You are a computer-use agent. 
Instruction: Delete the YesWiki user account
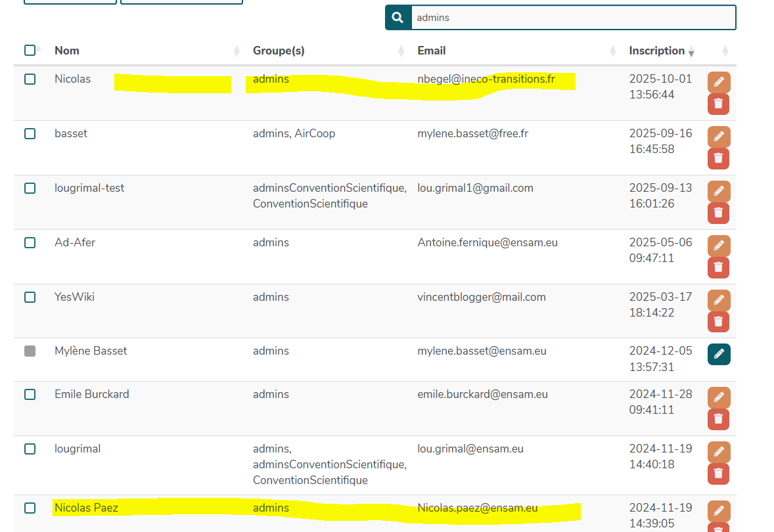(x=718, y=322)
